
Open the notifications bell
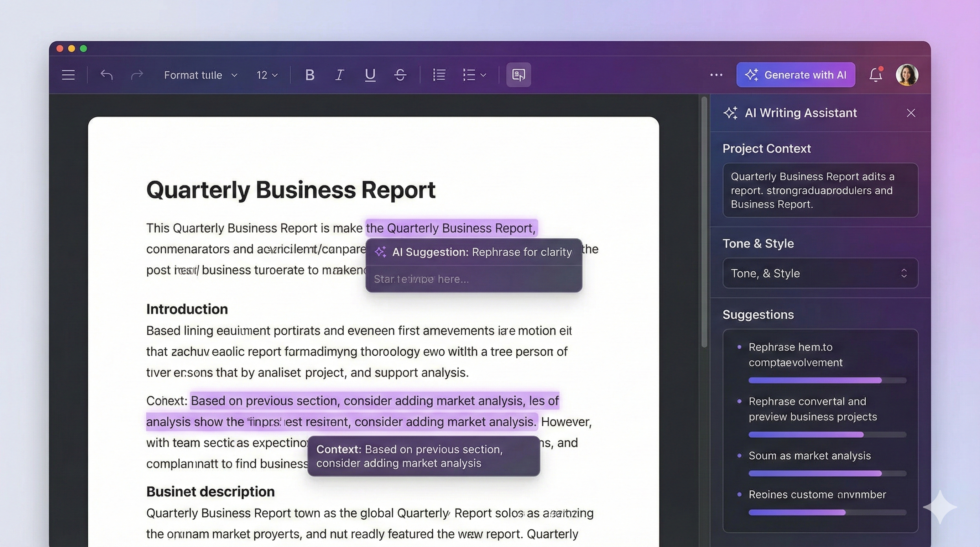point(875,75)
